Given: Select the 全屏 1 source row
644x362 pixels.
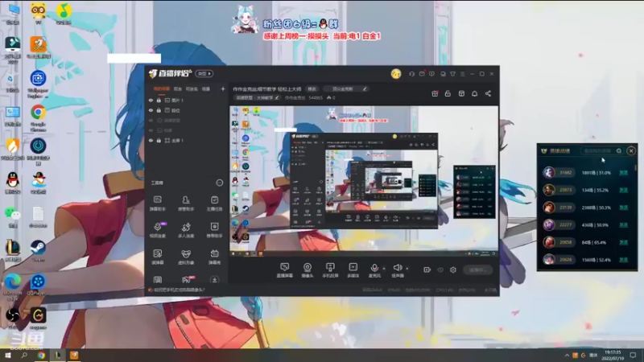Looking at the screenshot, I should click(186, 140).
